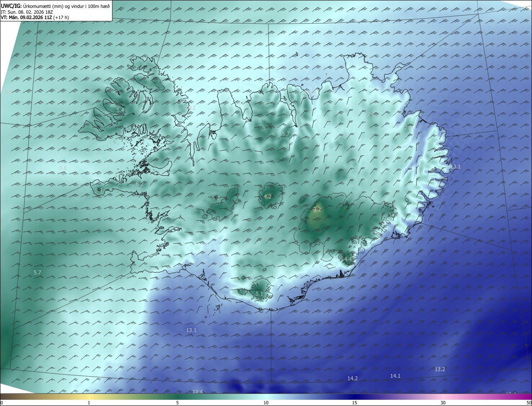Screen dimensions: 532x406
Task: Pick the yellow colorbar segment above 1
Action: [x=89, y=397]
